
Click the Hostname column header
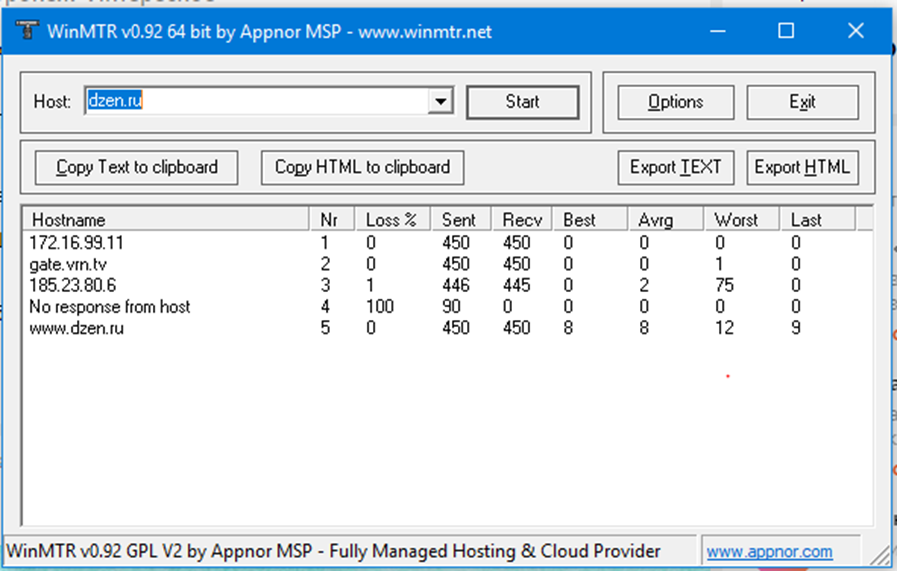coord(166,220)
